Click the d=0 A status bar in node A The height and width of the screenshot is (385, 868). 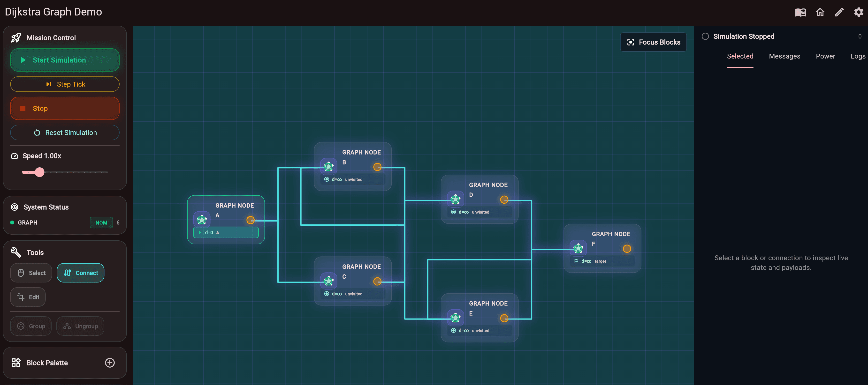click(x=226, y=233)
